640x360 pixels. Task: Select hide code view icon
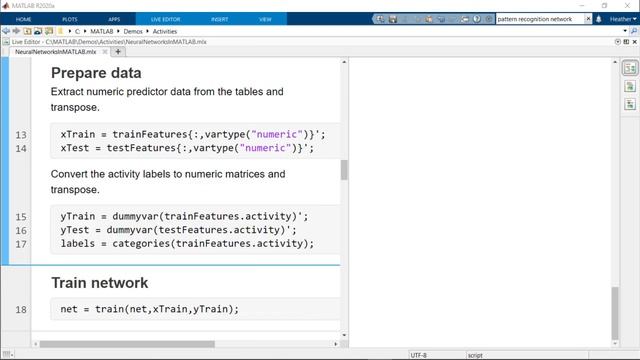pos(630,104)
